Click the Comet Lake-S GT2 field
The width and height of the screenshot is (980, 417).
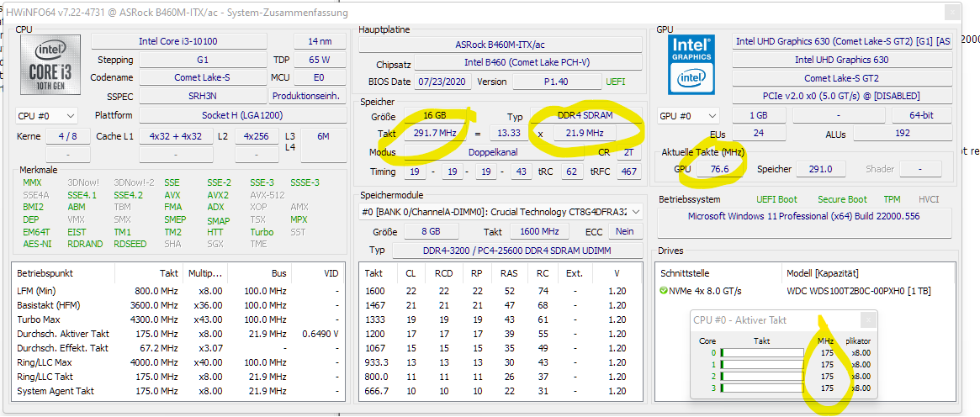tap(842, 79)
